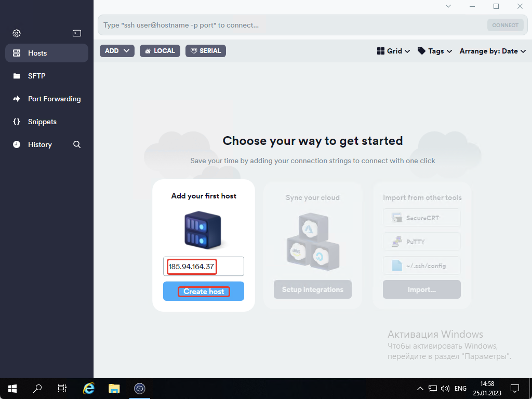The height and width of the screenshot is (399, 532).
Task: Click the top-bar chevron down icon
Action: 448,6
